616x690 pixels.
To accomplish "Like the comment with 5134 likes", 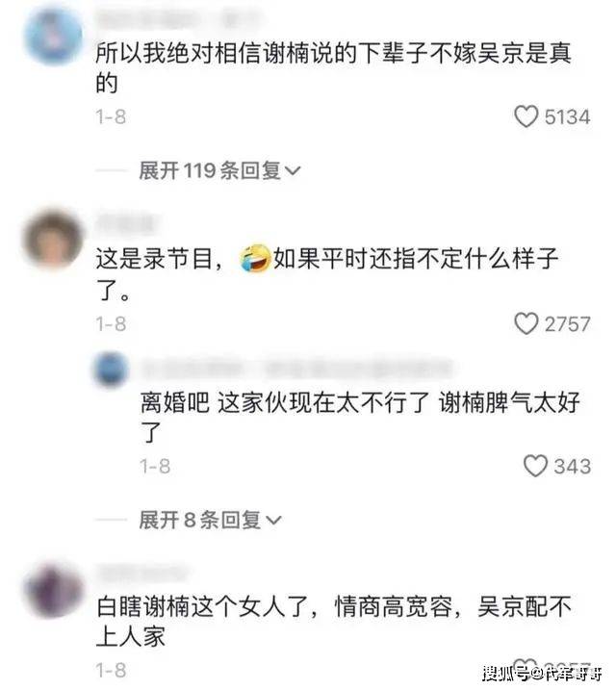I will coord(526,117).
